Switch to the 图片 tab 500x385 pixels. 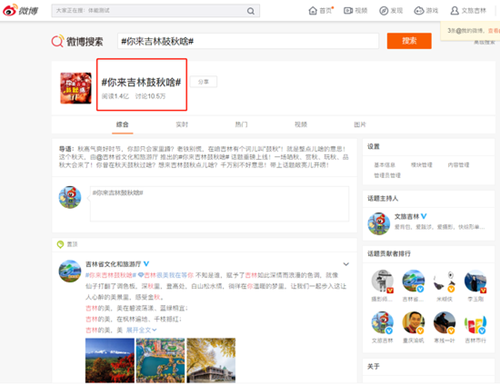[x=360, y=124]
